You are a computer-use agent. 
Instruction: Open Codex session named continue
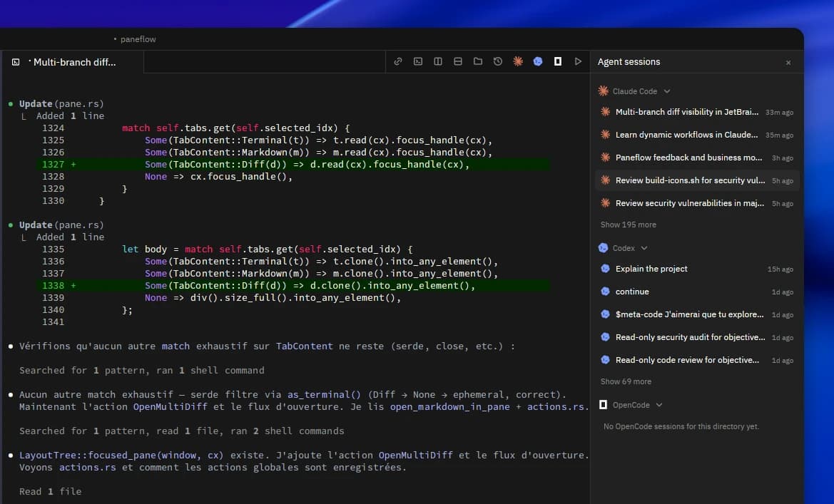pos(697,292)
